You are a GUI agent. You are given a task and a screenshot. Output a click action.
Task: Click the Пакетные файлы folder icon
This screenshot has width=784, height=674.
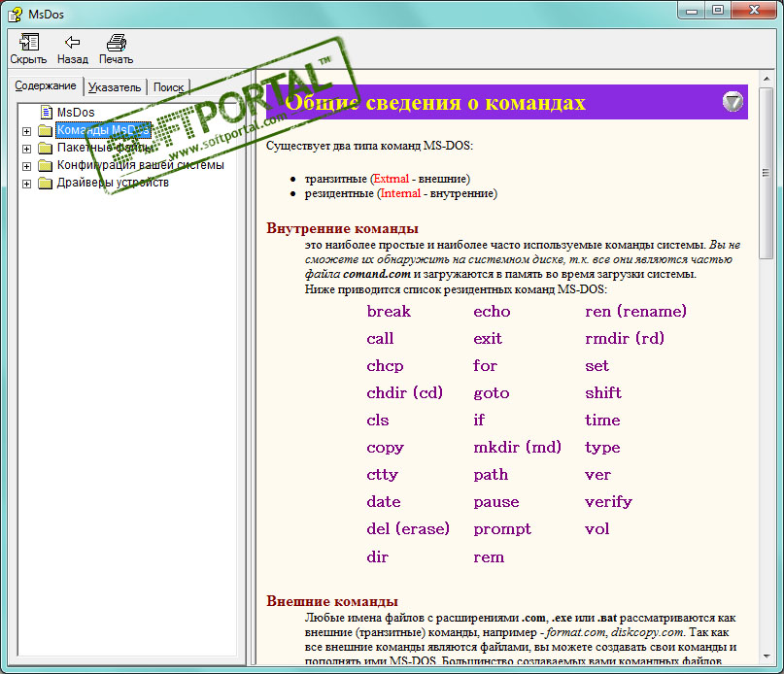pyautogui.click(x=46, y=148)
